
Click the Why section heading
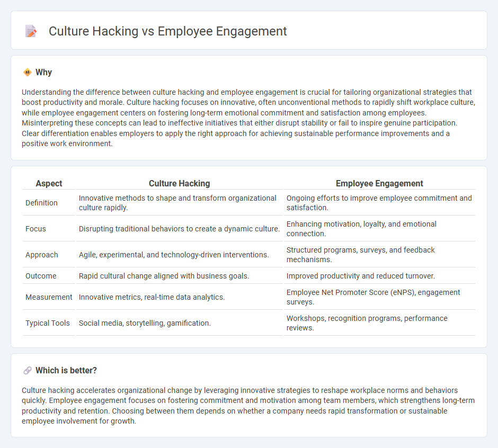point(43,73)
